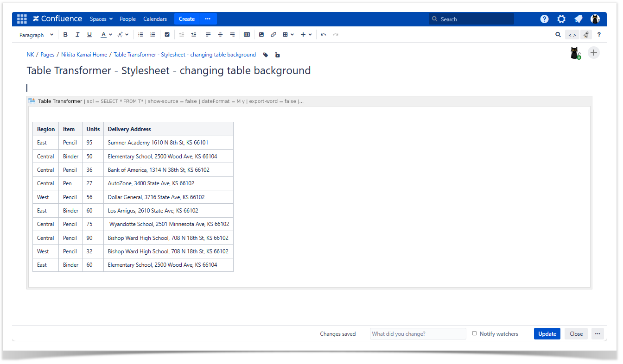Click the 'What did you change?' field
This screenshot has height=364, width=623.
(x=418, y=334)
